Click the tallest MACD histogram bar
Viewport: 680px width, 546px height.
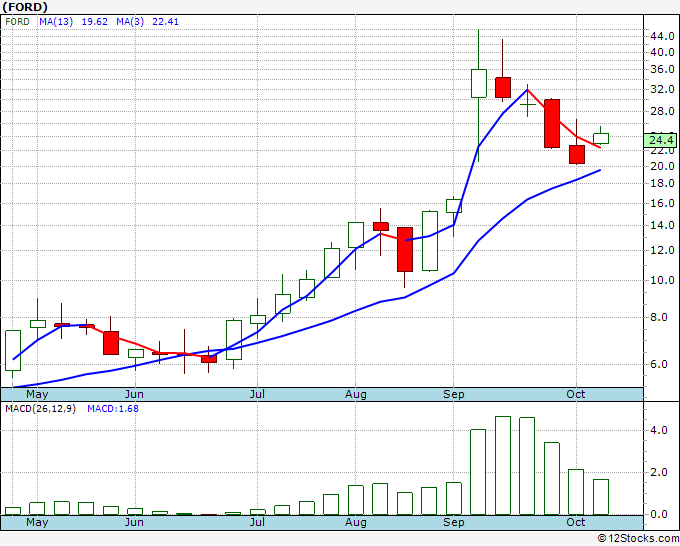coord(503,466)
